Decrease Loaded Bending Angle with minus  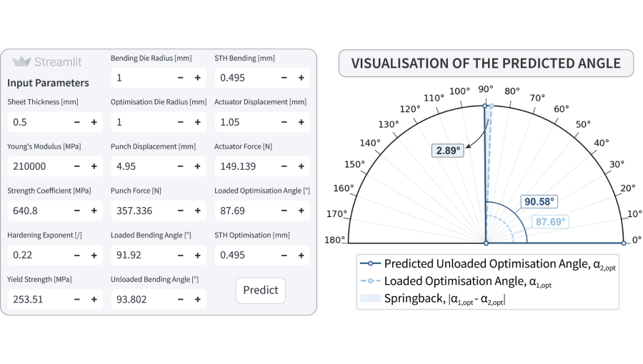181,255
